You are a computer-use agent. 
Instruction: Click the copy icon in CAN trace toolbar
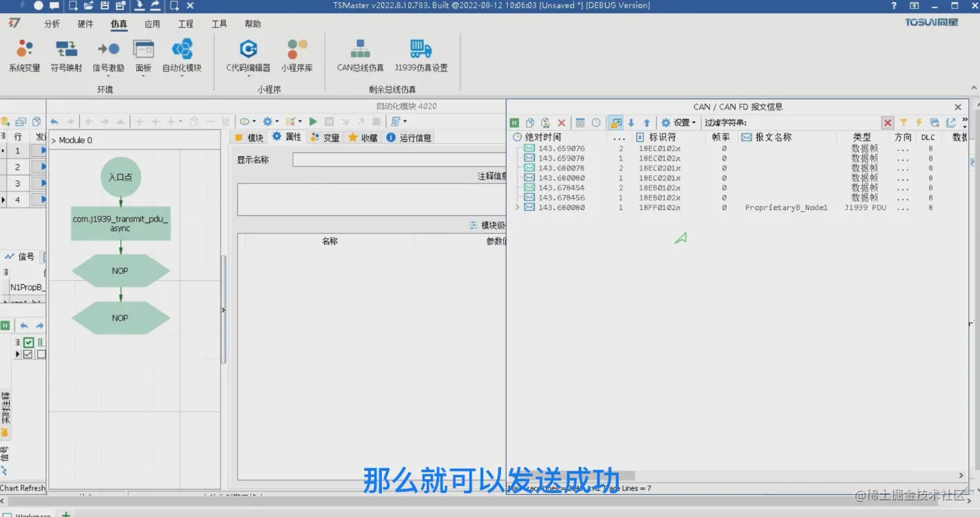(x=530, y=123)
